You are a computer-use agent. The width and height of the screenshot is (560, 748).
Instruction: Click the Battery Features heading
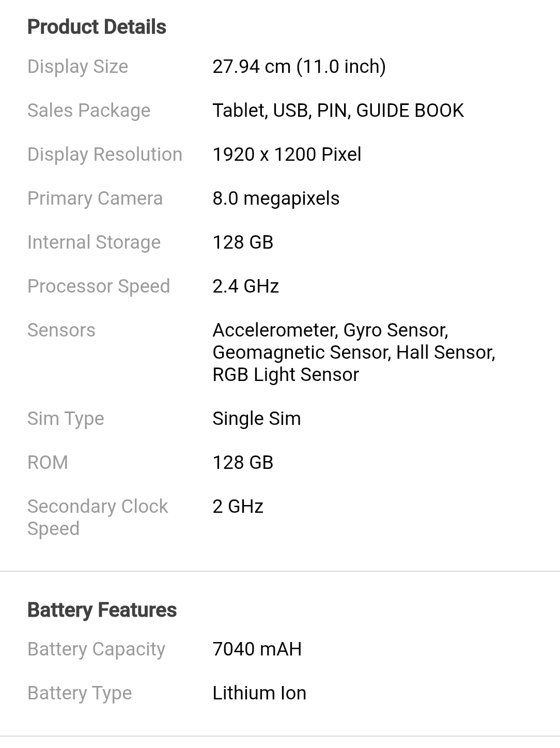click(102, 610)
